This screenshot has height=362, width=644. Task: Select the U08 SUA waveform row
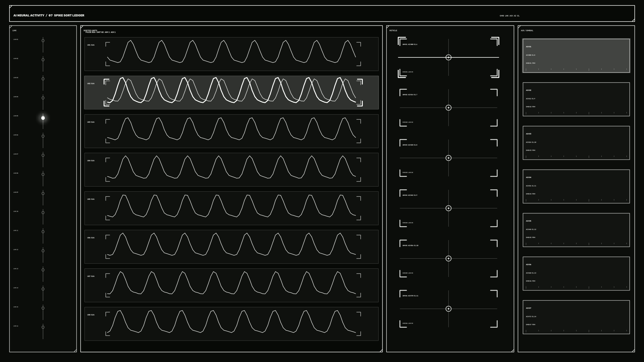231,324
